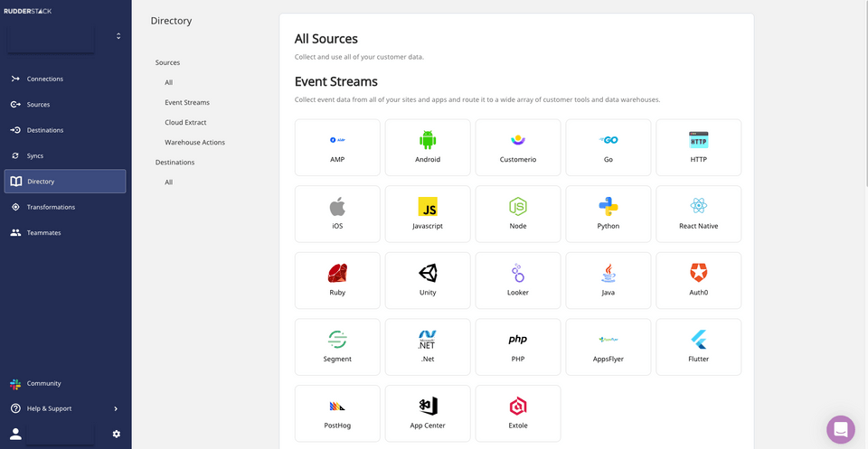Screen dimensions: 868x449
Task: Choose the React Native source
Action: [698, 214]
